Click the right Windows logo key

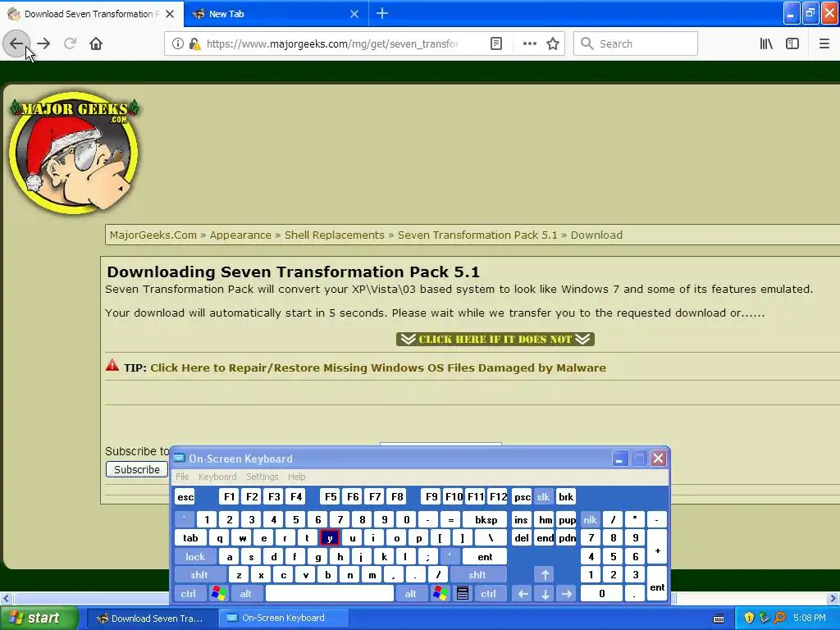coord(440,594)
